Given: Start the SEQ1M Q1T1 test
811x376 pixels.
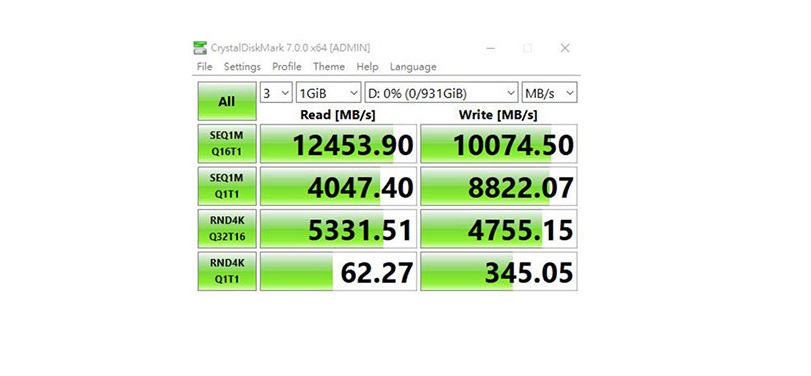Looking at the screenshot, I should click(227, 186).
